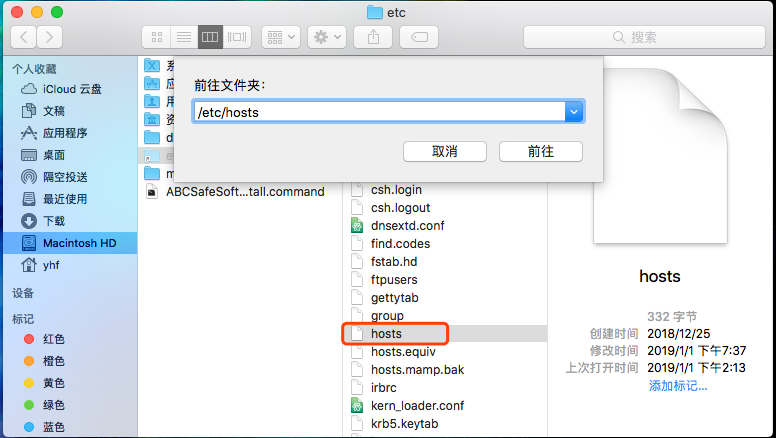Click the 前往 button
The height and width of the screenshot is (438, 776).
pyautogui.click(x=540, y=151)
